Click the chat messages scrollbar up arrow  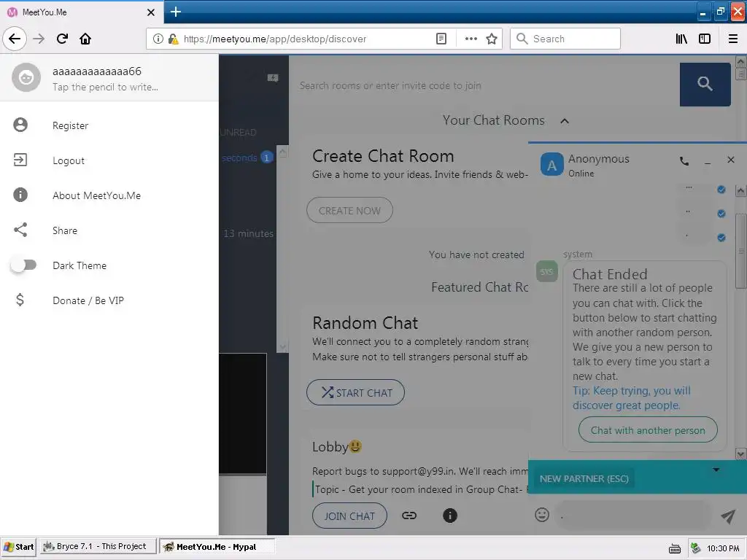tap(741, 191)
